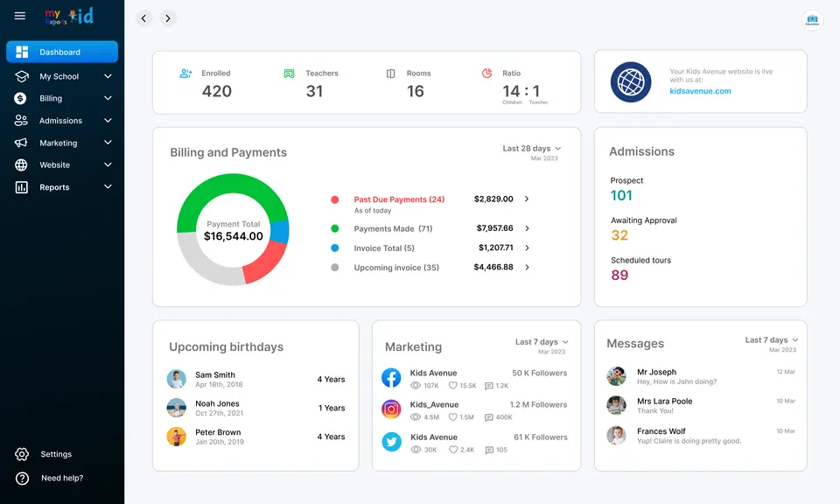The height and width of the screenshot is (504, 840).
Task: Open the Last 28 days billing dropdown
Action: coord(531,149)
